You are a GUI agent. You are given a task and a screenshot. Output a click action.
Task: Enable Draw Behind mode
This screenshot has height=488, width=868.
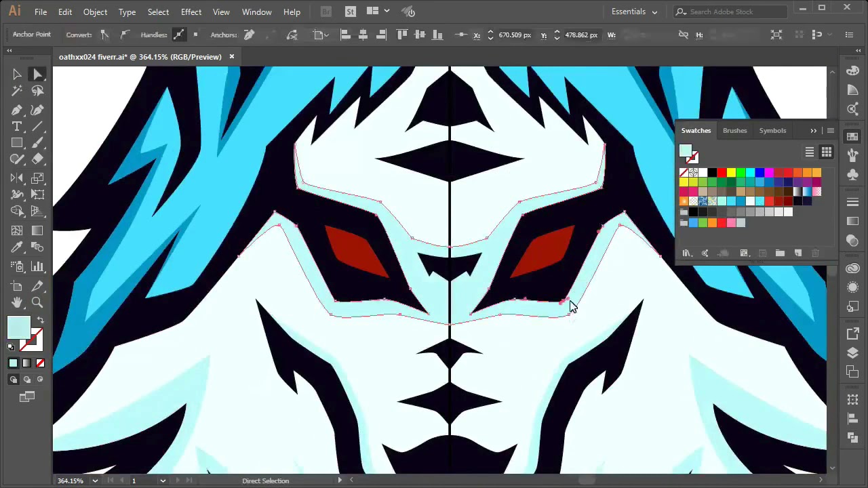[27, 380]
